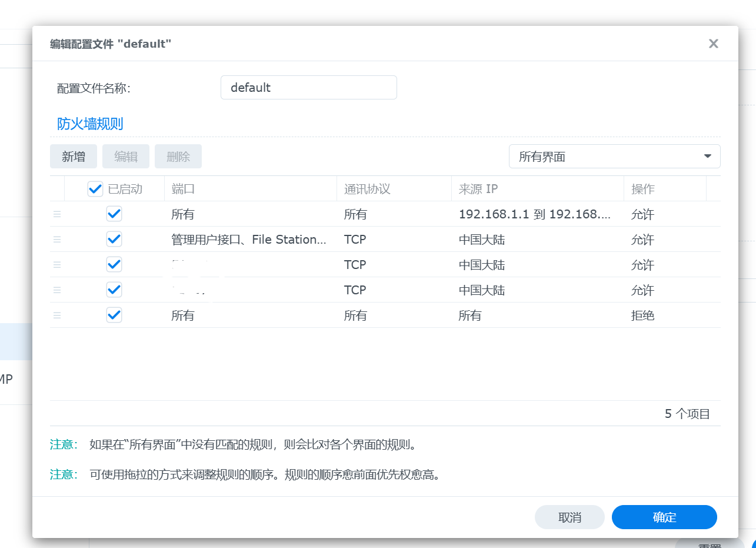Click the 新增 button to add rule
The width and height of the screenshot is (756, 548).
tap(74, 157)
